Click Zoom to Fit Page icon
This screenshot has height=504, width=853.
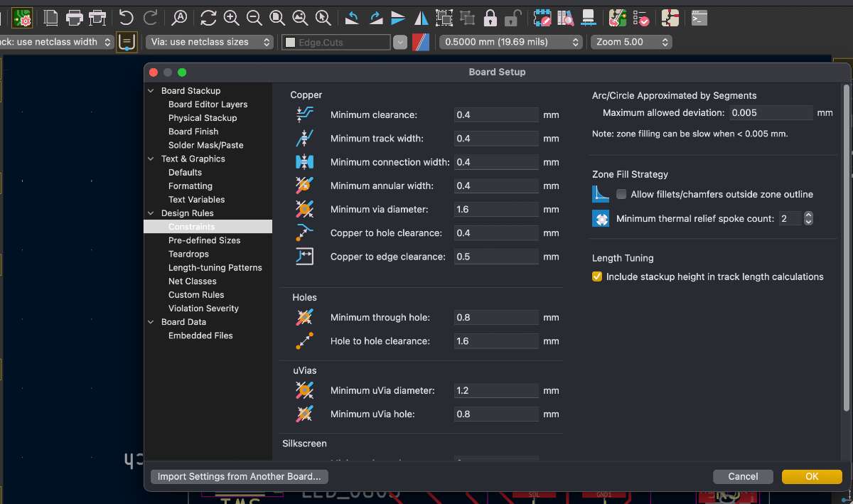[x=277, y=17]
